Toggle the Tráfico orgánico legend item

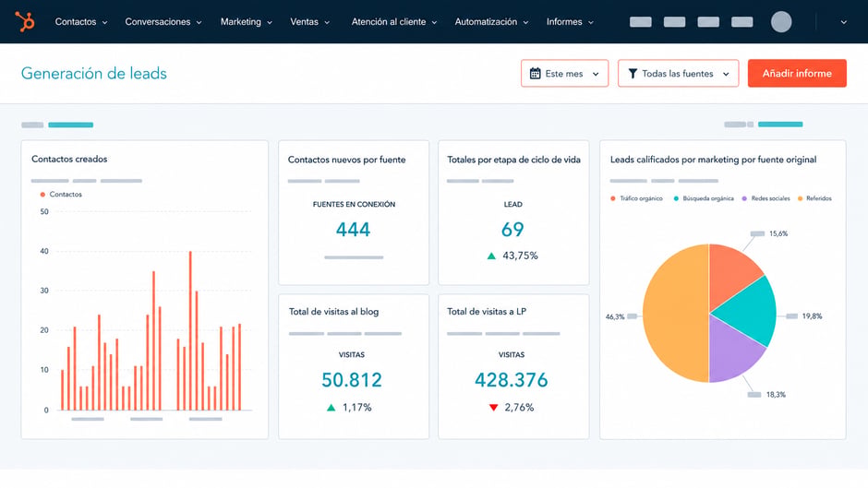tap(636, 198)
